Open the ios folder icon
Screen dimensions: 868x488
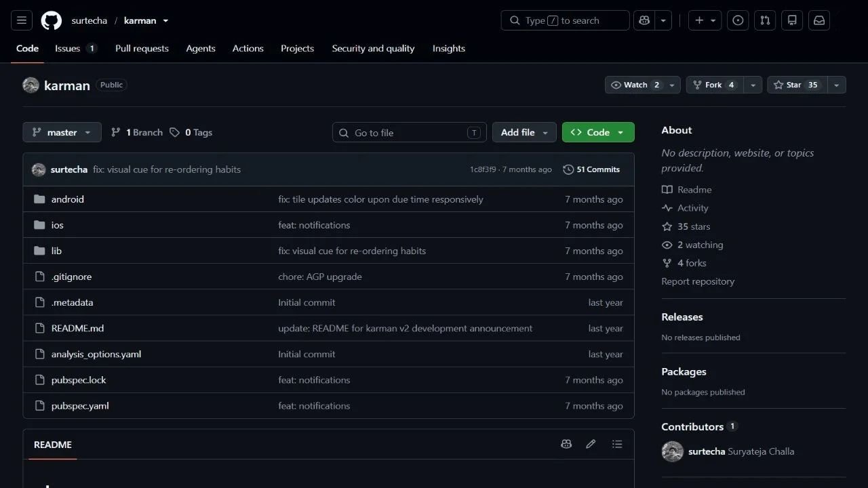click(x=39, y=225)
